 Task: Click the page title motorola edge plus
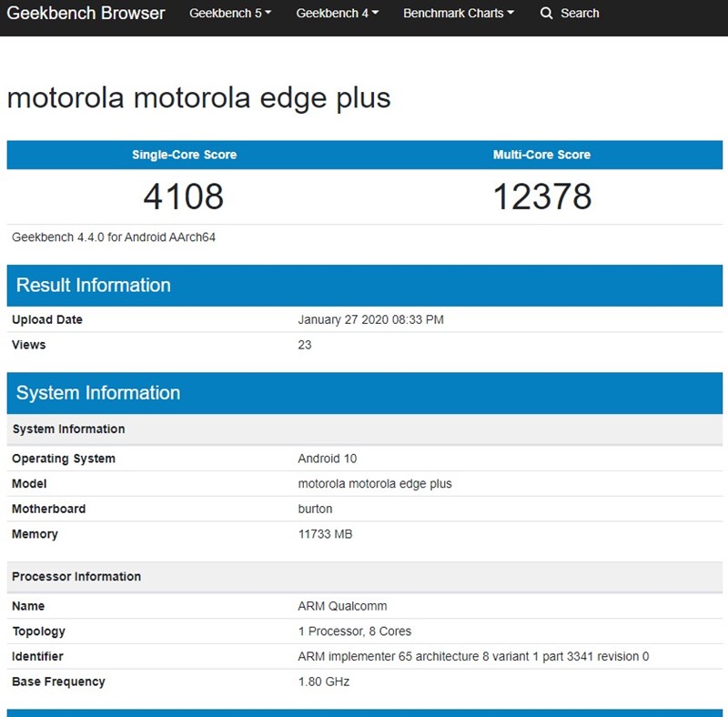(x=198, y=97)
